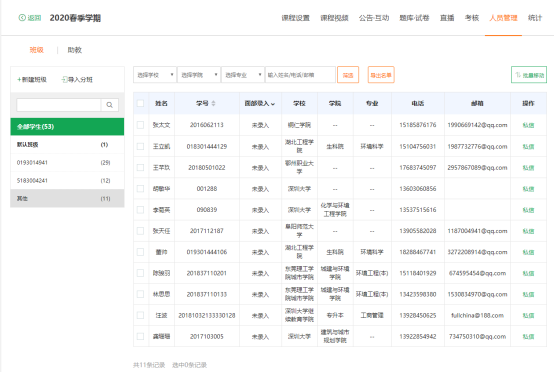Switch to the 人员管理 tab
Image resolution: width=554 pixels, height=373 pixels.
click(503, 18)
